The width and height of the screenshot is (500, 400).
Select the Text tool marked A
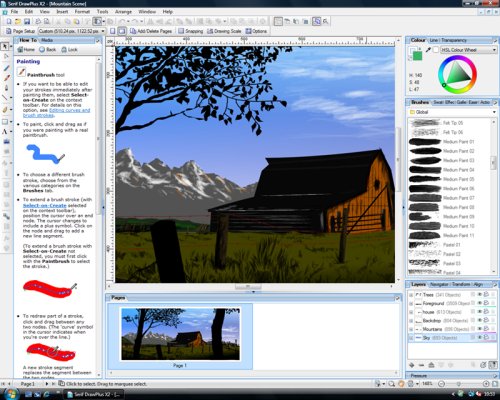pos(5,131)
